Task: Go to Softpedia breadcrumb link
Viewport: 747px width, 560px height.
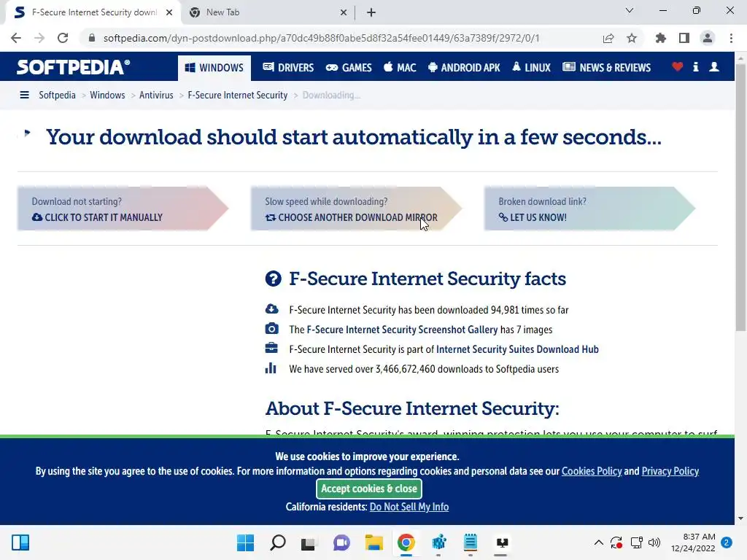Action: click(x=57, y=96)
